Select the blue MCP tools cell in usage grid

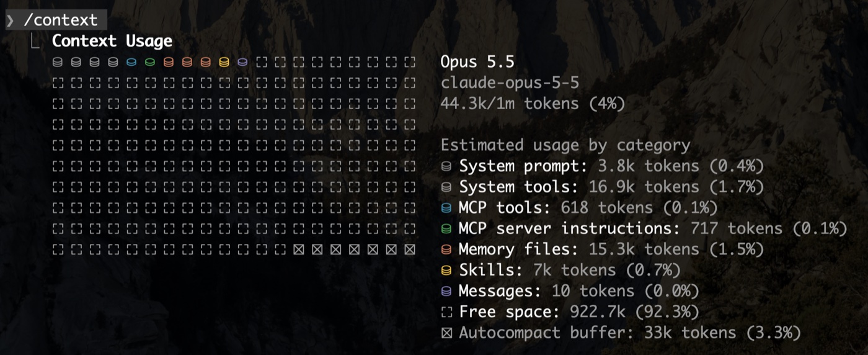[x=131, y=62]
